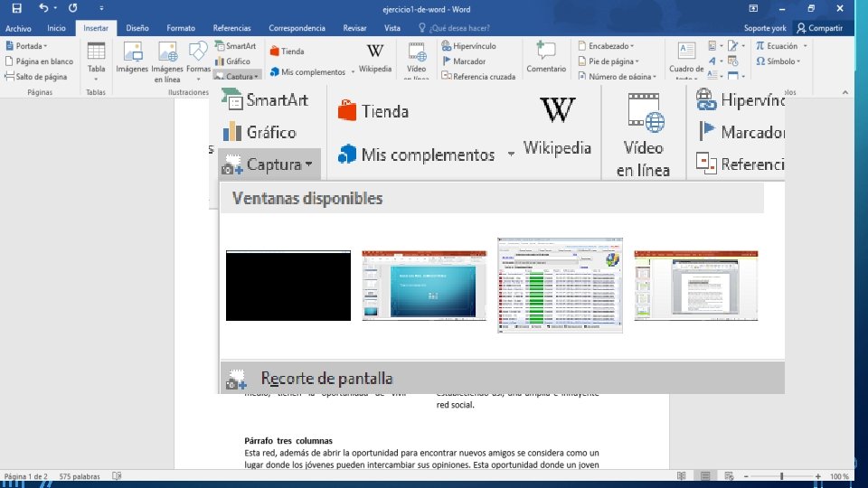Open the Formas shapes gallery
The height and width of the screenshot is (488, 868).
pyautogui.click(x=198, y=61)
